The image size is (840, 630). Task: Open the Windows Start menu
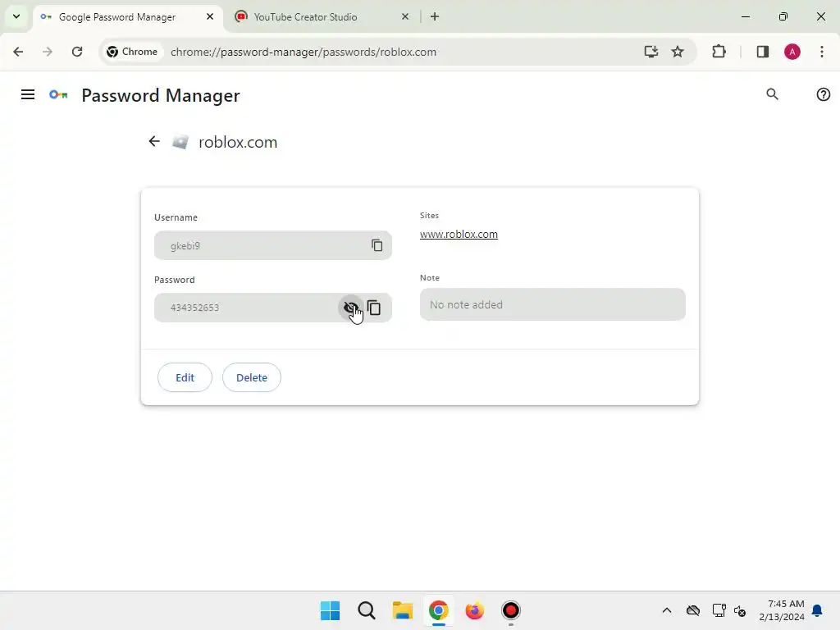click(330, 610)
